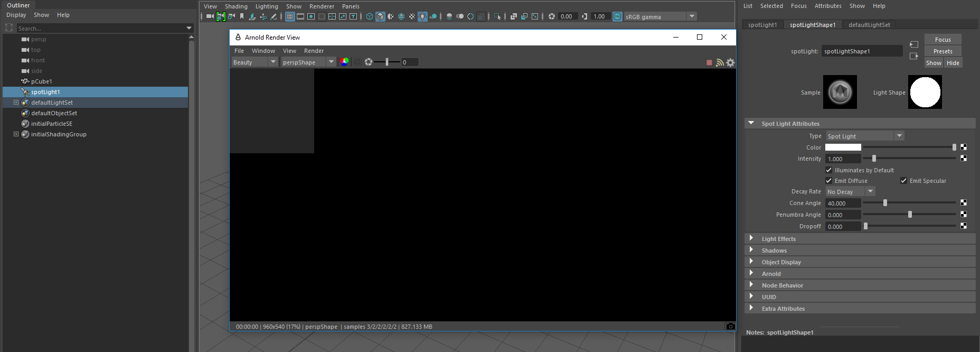Image resolution: width=980 pixels, height=352 pixels.
Task: Click the stop render red square icon
Action: click(709, 62)
